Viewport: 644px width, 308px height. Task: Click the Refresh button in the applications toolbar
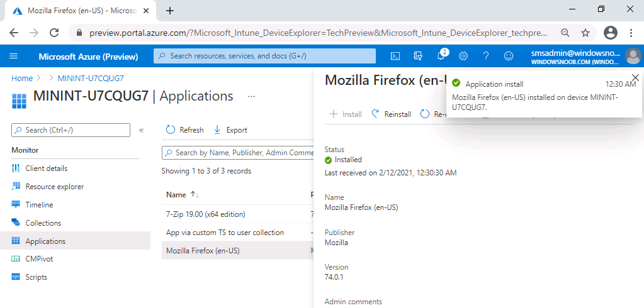click(185, 130)
